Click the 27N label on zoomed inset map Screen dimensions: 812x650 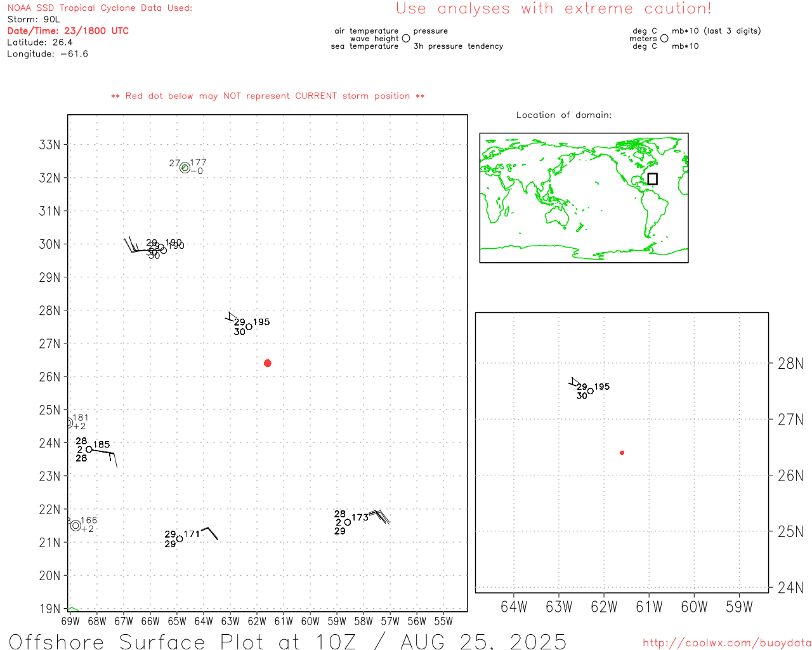pyautogui.click(x=790, y=420)
